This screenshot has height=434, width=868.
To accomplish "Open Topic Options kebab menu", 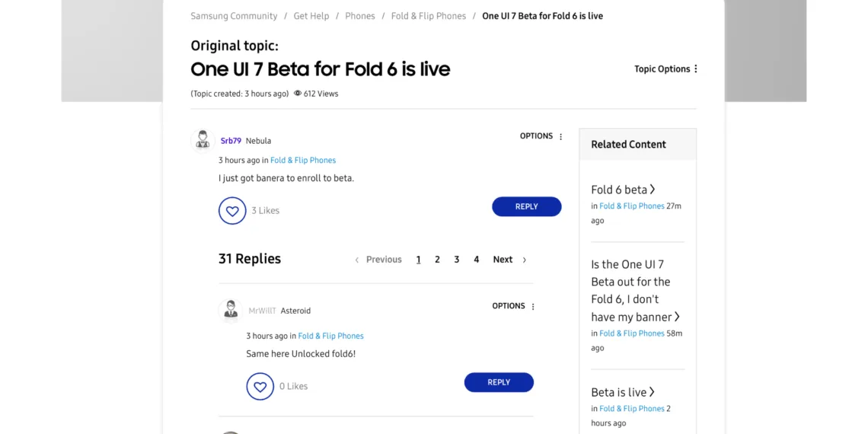I will pos(696,69).
